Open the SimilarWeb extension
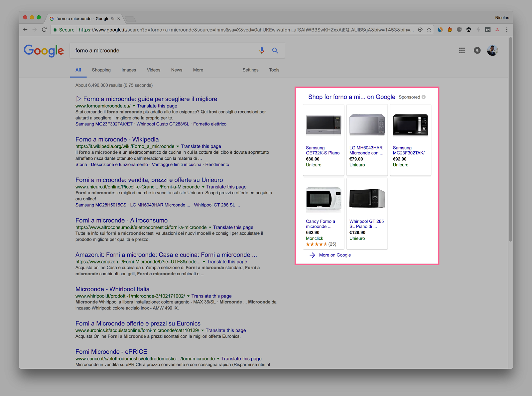The height and width of the screenshot is (396, 532). [x=440, y=30]
